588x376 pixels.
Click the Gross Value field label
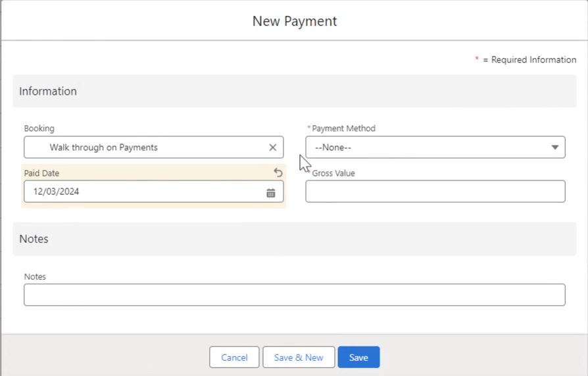(333, 173)
